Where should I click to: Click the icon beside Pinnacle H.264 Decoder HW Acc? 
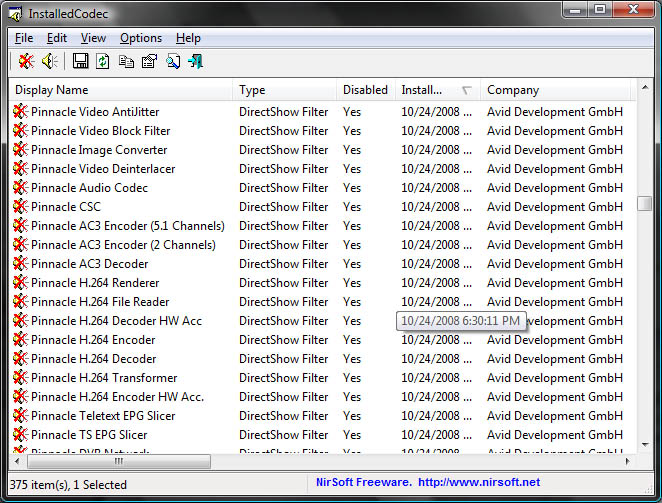point(20,321)
